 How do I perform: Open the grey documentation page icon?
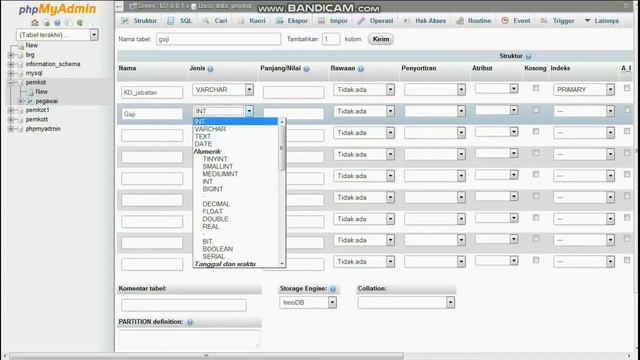point(69,23)
